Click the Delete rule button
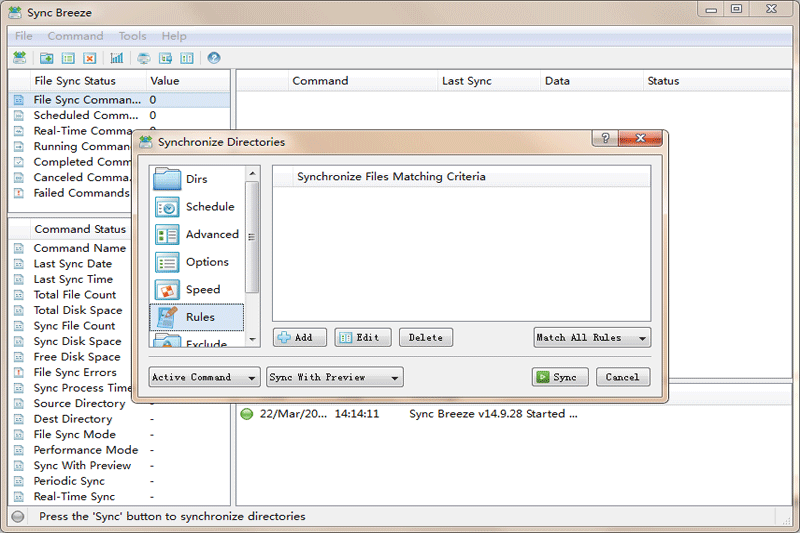Screen dimensions: 800x533 [x=426, y=338]
